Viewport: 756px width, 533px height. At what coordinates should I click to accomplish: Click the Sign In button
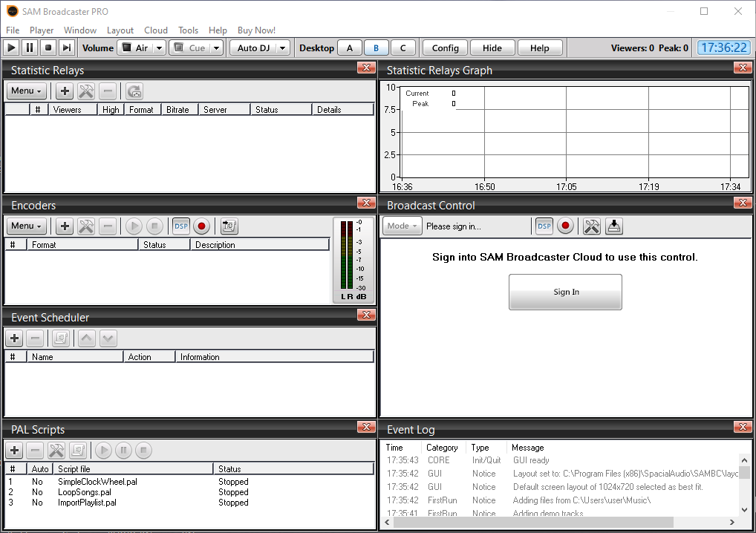(566, 292)
